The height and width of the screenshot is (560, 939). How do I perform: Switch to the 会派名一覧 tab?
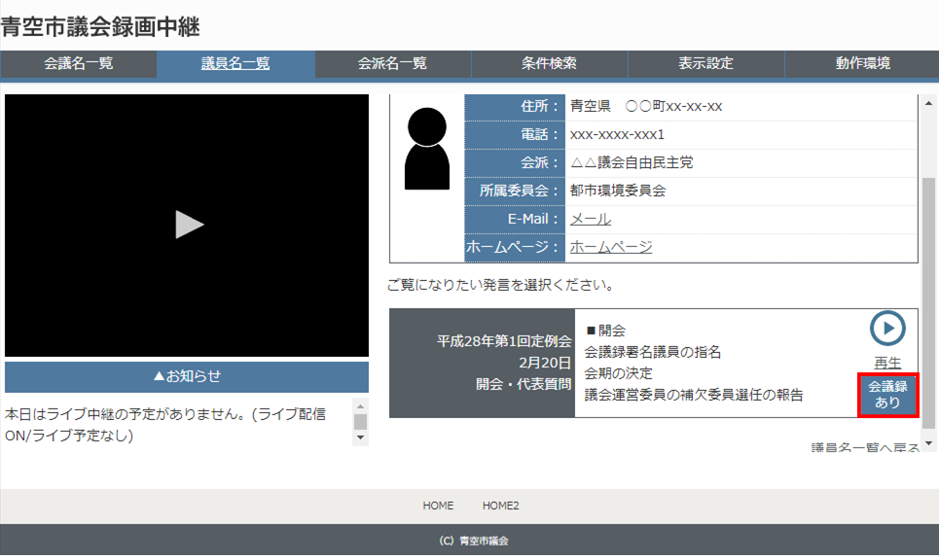click(393, 64)
